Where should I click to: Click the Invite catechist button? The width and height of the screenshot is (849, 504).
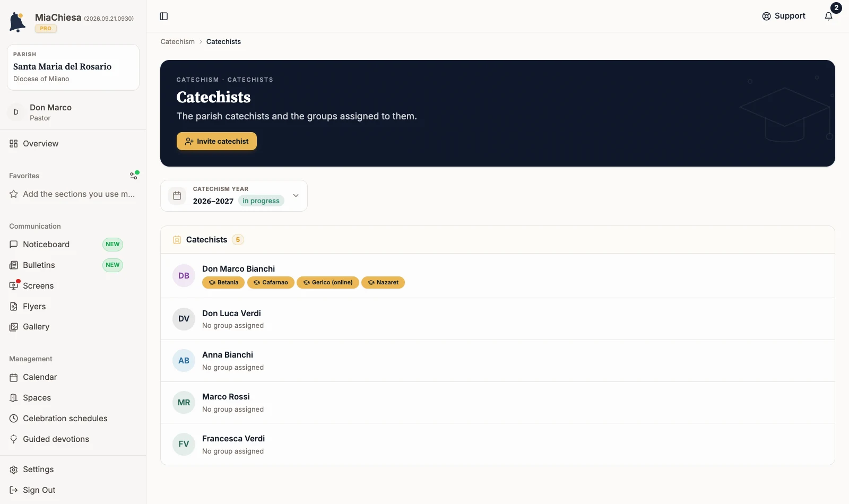(216, 141)
